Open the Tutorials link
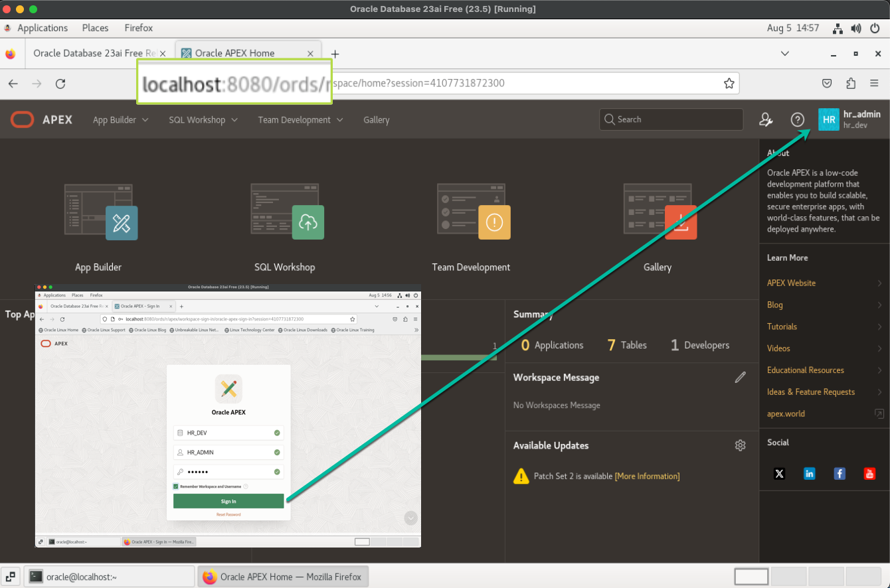 pyautogui.click(x=782, y=327)
